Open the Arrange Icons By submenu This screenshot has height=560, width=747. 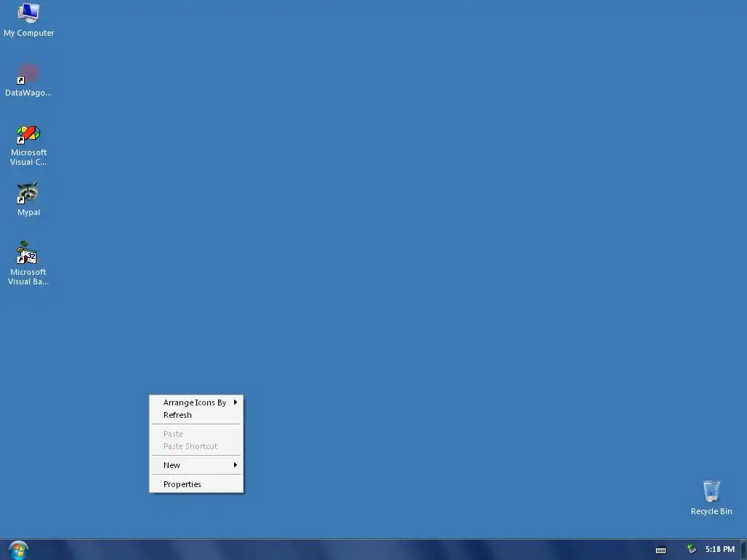[x=196, y=402]
